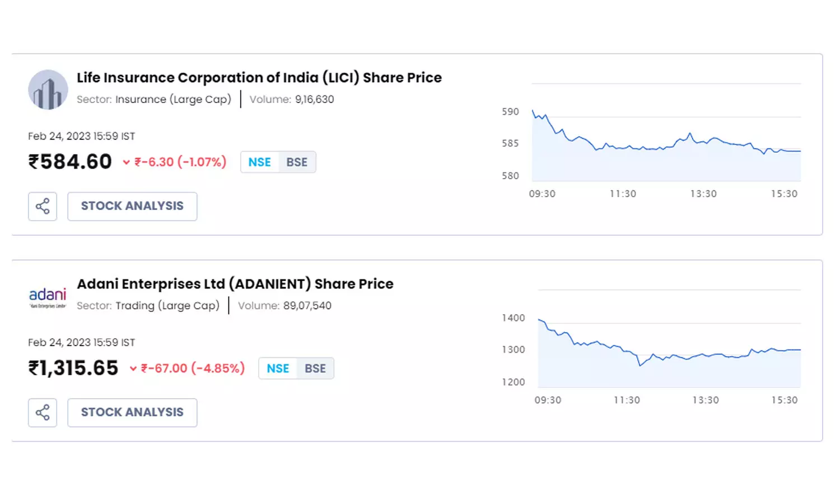
Task: Click the ₹584.60 LICI price
Action: (71, 162)
